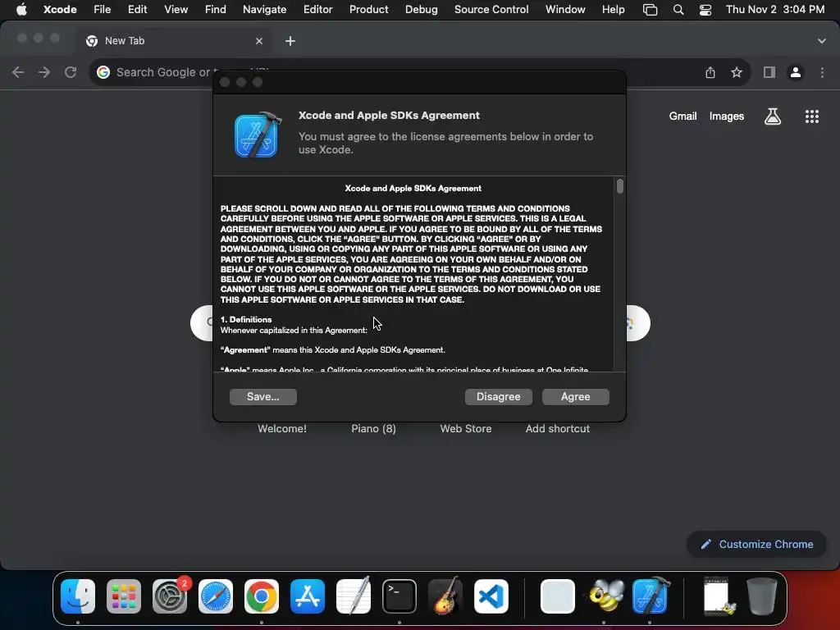Open Chrome from the Dock
The height and width of the screenshot is (630, 840).
(x=262, y=596)
